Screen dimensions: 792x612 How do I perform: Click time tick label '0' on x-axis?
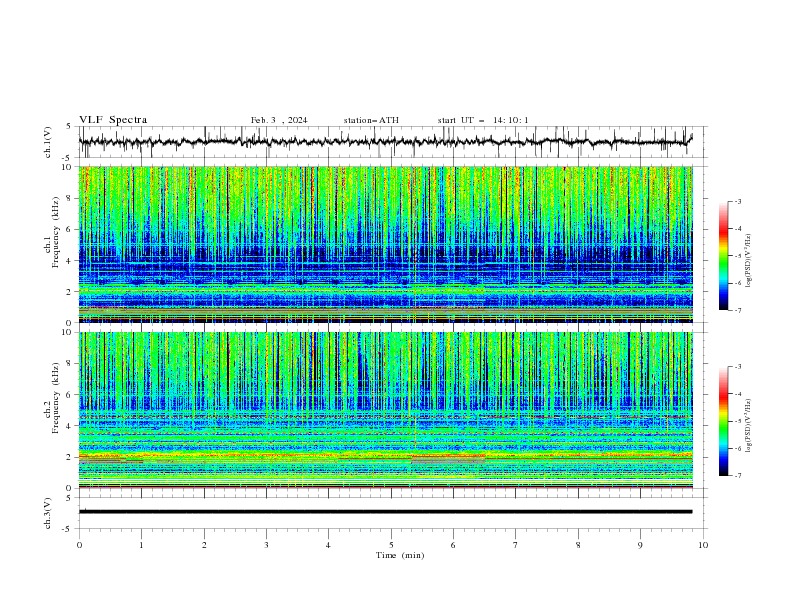coord(79,545)
